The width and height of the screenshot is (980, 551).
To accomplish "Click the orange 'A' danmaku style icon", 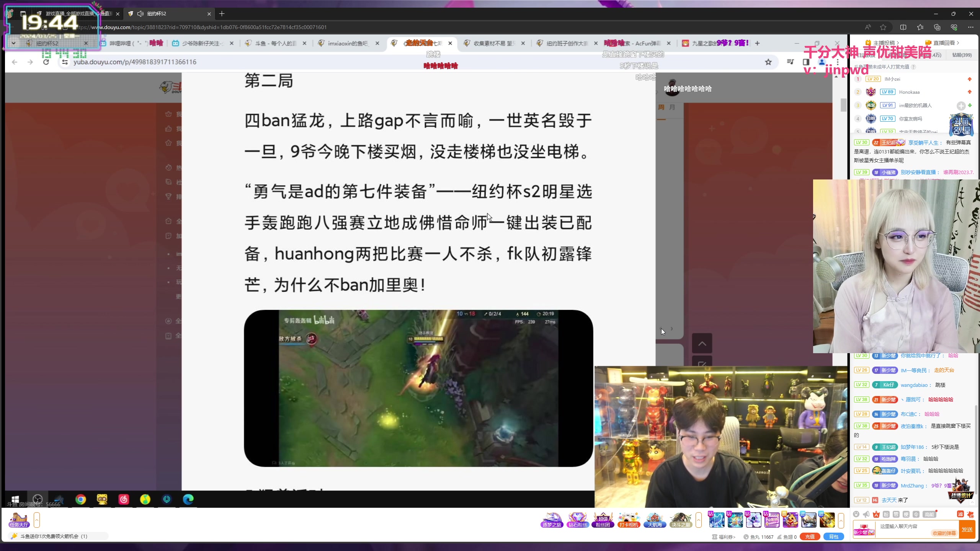I will point(876,514).
